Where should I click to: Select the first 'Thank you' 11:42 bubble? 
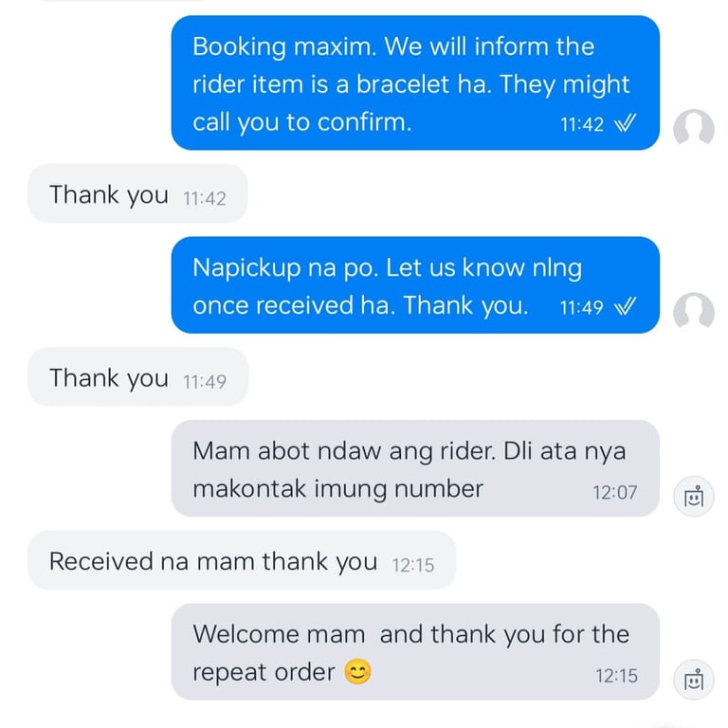(x=137, y=193)
